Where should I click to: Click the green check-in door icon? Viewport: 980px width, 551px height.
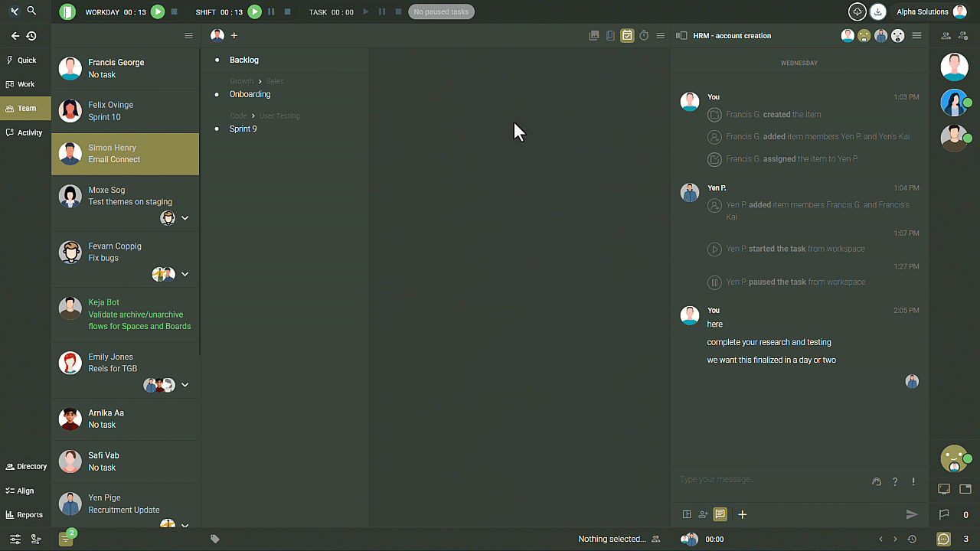click(x=67, y=11)
